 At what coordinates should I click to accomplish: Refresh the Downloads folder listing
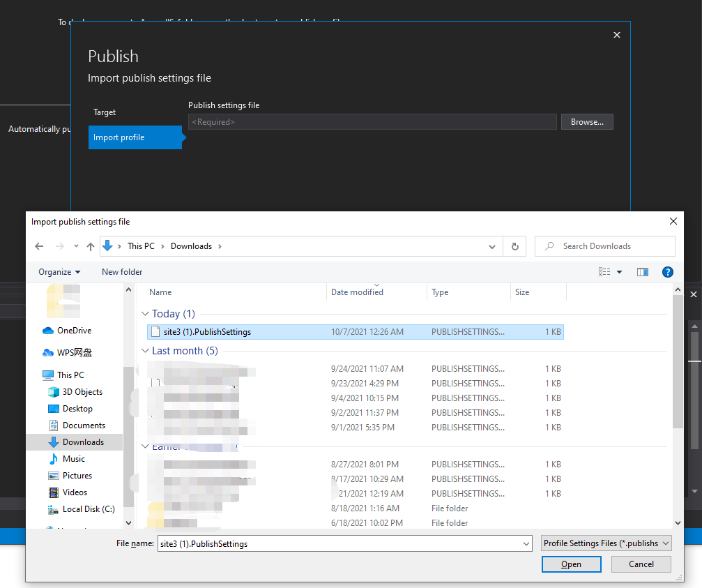point(514,246)
